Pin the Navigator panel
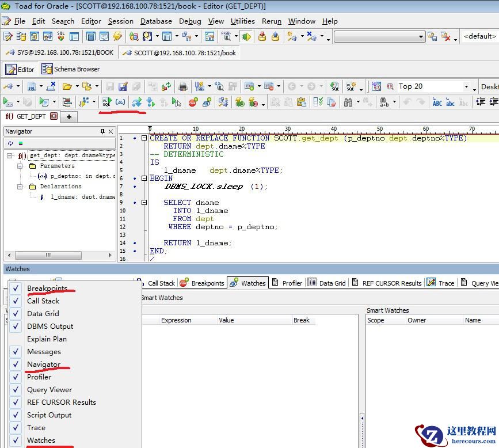 103,131
